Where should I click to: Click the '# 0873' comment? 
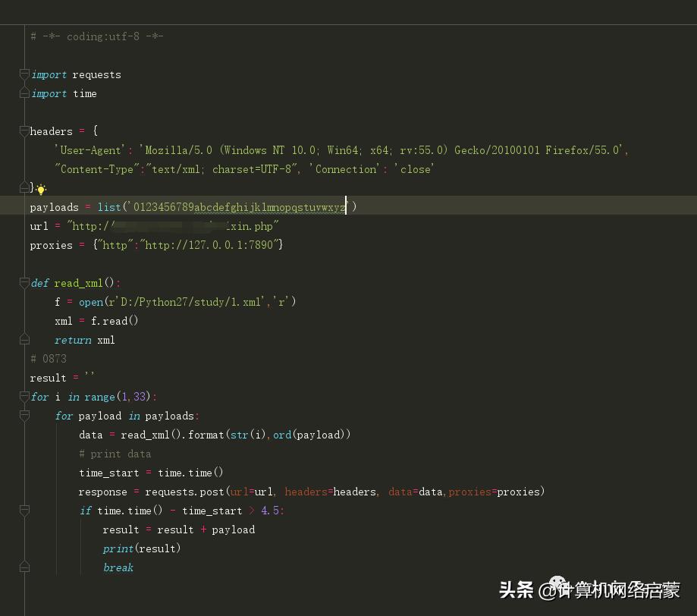(49, 359)
